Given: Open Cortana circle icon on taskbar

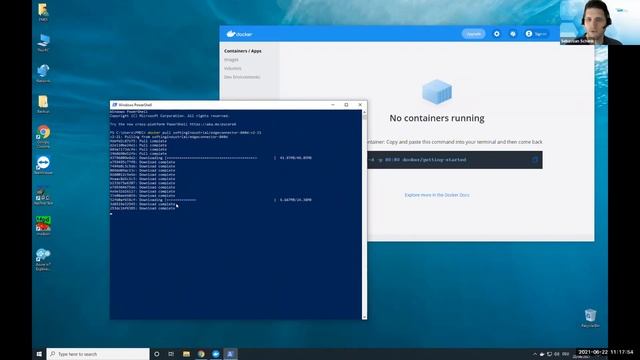Looking at the screenshot, I should (157, 354).
